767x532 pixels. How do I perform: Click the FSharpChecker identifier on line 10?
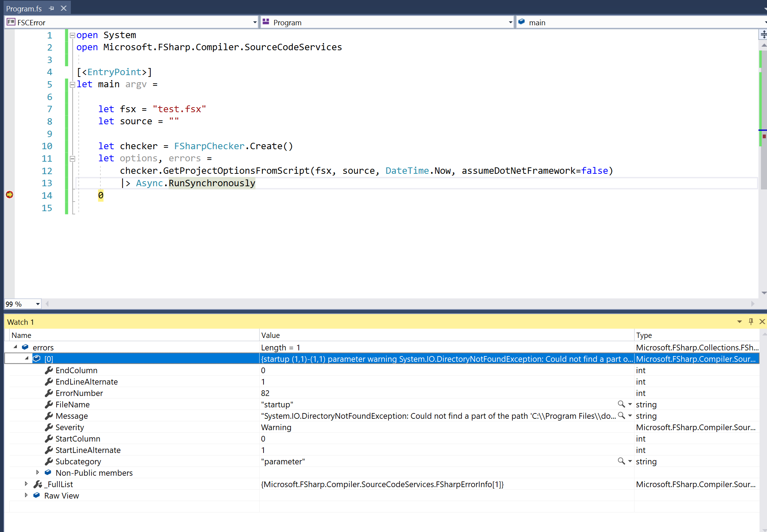tap(209, 146)
